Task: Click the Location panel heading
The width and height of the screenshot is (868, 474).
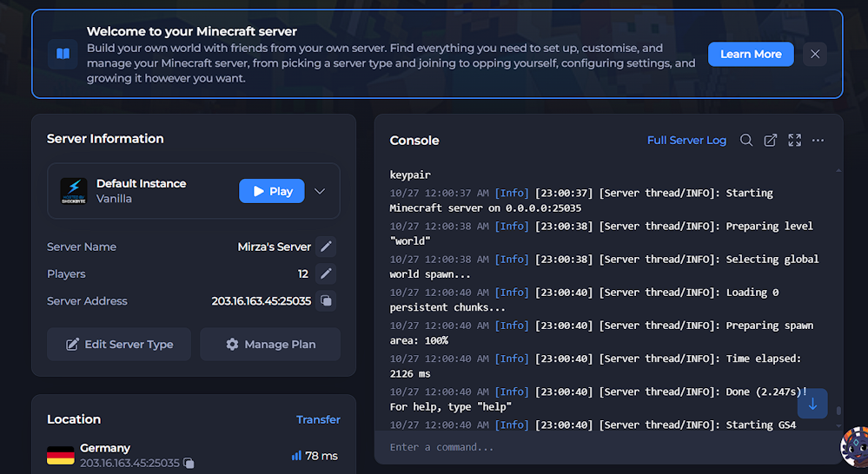Action: (74, 419)
